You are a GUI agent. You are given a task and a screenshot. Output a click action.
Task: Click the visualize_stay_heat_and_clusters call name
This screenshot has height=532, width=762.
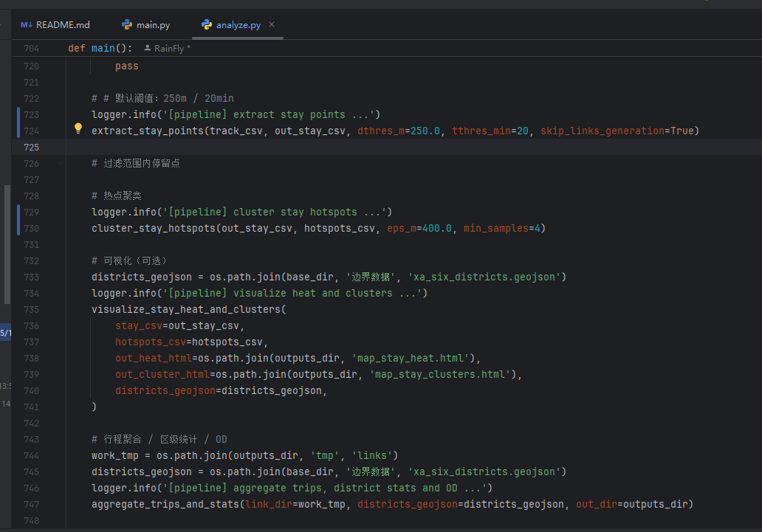(185, 310)
